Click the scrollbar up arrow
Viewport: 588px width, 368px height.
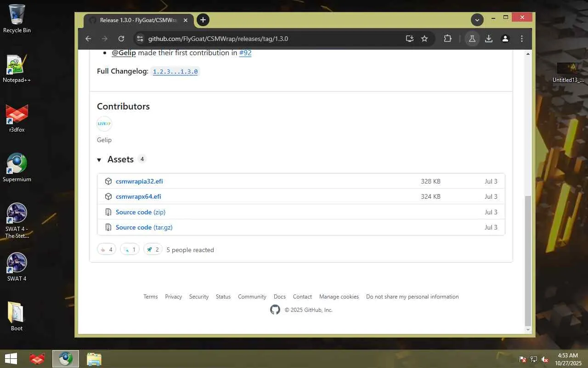[528, 54]
